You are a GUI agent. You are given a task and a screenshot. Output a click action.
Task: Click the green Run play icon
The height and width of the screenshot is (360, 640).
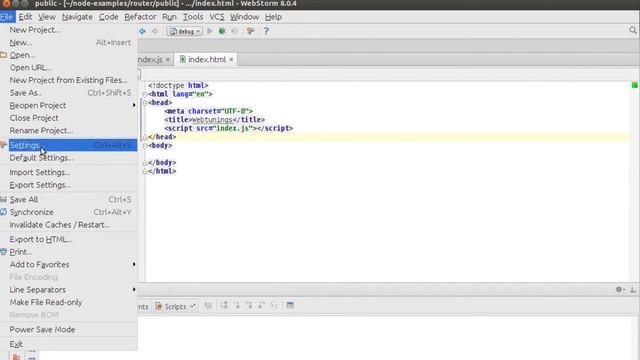click(x=210, y=31)
